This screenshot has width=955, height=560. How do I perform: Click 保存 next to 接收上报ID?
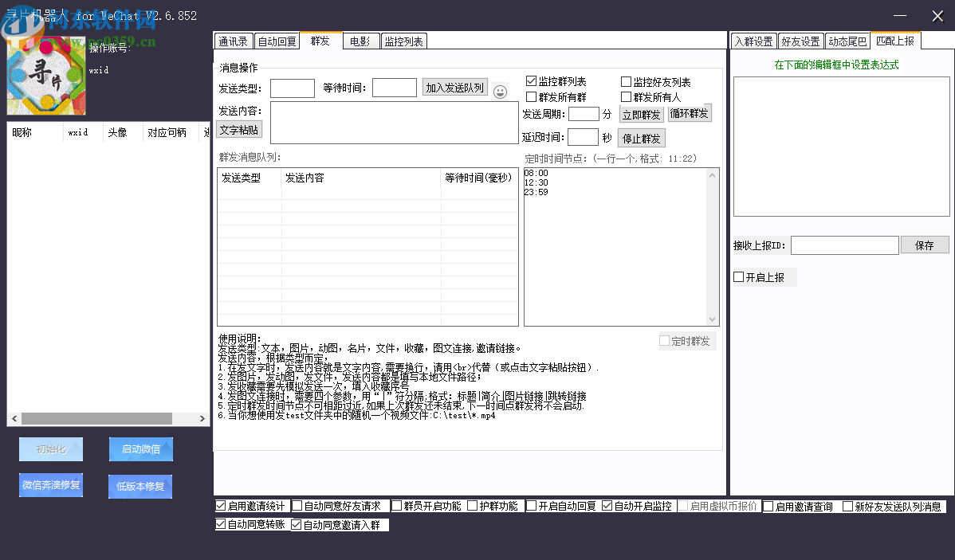[925, 245]
